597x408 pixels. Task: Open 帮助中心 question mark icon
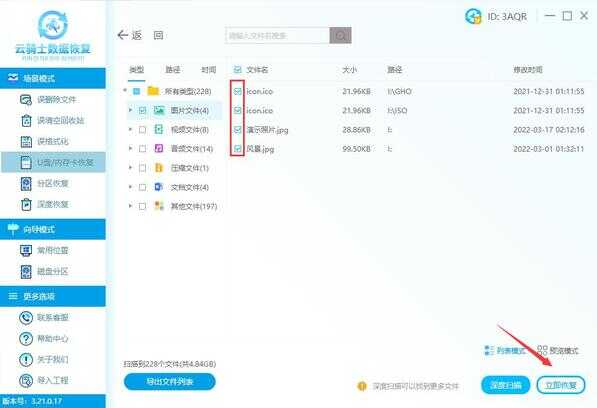(x=26, y=338)
